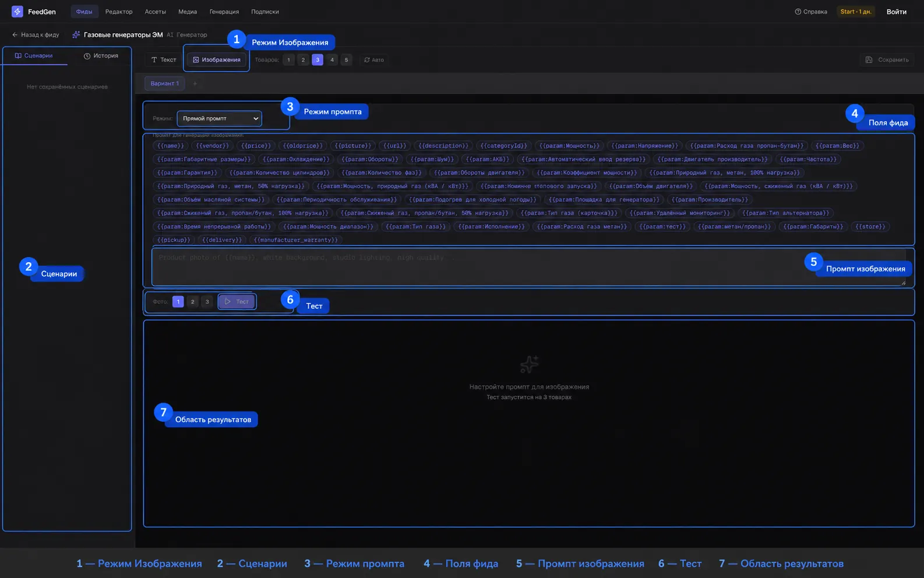Insert the {{categoryId}} field chip
This screenshot has width=924, height=578.
(x=503, y=146)
